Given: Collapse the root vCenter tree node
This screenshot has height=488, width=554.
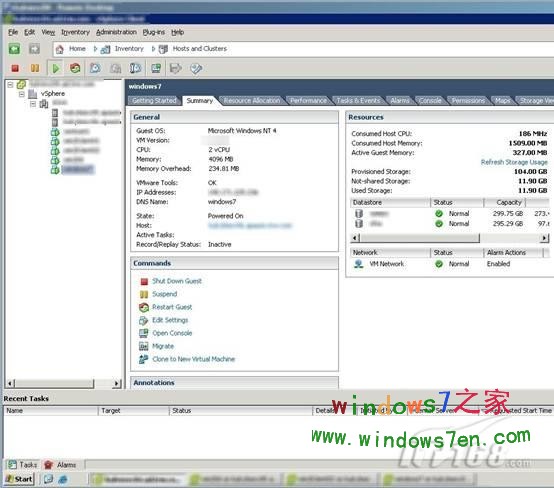Looking at the screenshot, I should point(10,85).
